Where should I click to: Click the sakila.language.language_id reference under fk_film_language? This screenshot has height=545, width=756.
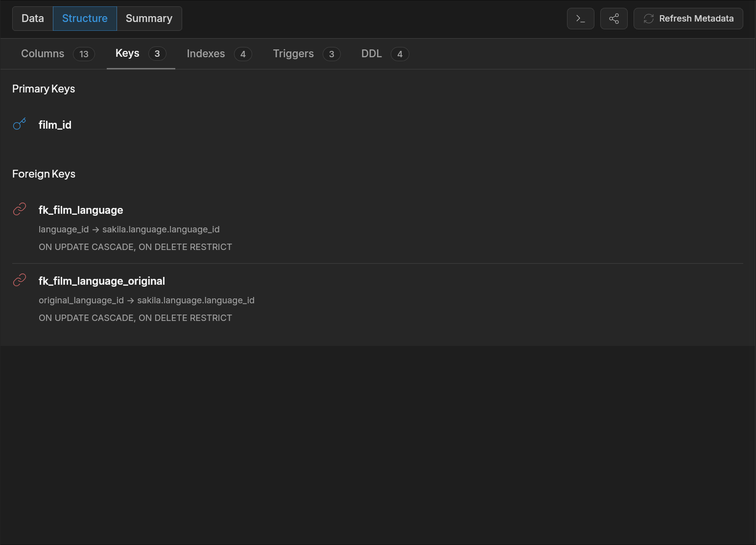tap(161, 229)
